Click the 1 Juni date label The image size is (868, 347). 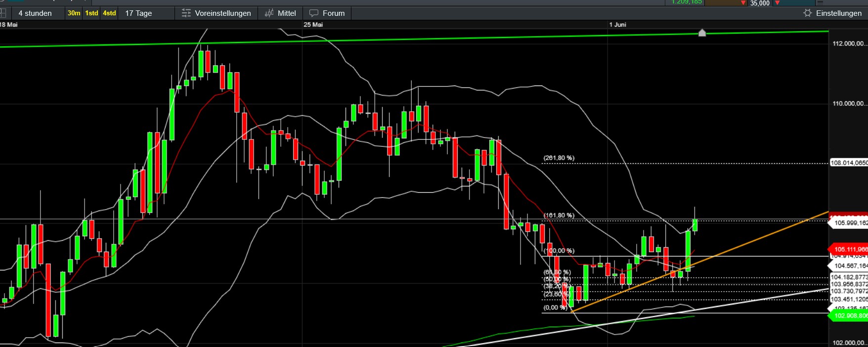tap(617, 24)
